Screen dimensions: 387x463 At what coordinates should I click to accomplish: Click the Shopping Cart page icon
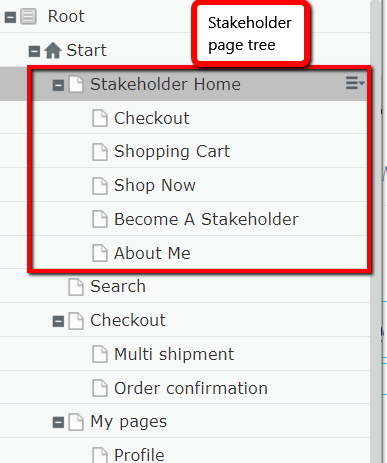click(100, 152)
